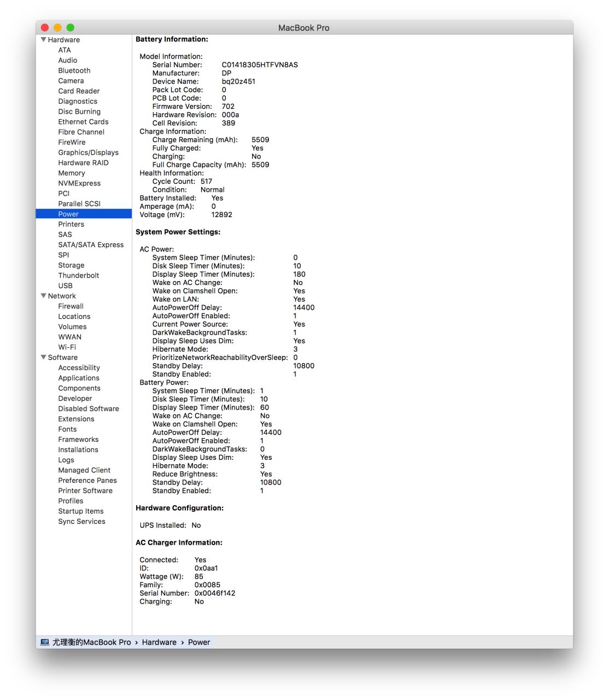Viewport: 609px width, 700px height.
Task: Open Storage information
Action: click(x=71, y=265)
